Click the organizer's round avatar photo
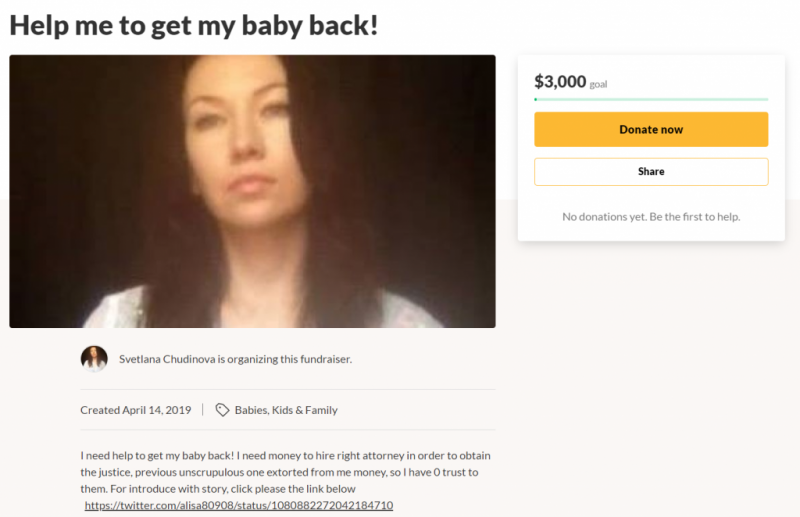The height and width of the screenshot is (517, 800). (94, 359)
